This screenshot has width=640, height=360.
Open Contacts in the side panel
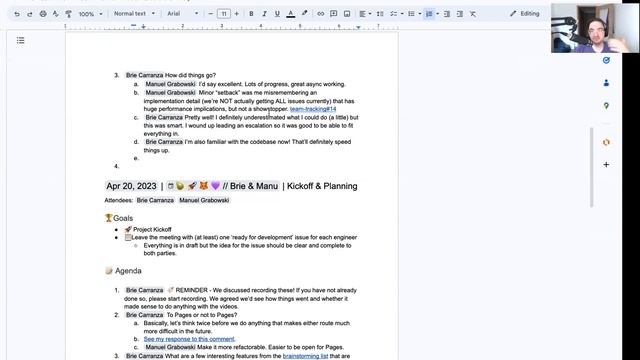coord(606,83)
